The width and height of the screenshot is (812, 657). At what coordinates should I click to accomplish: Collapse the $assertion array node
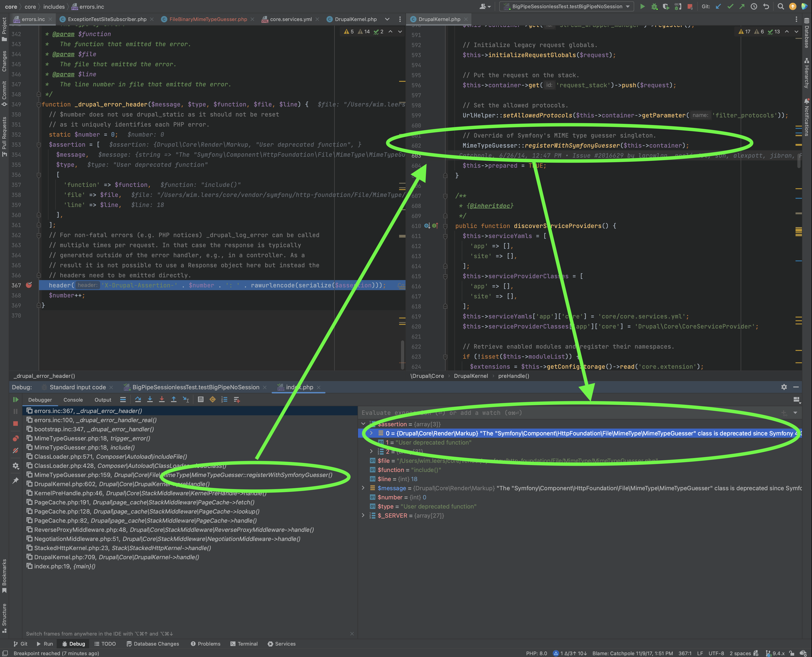tap(363, 424)
